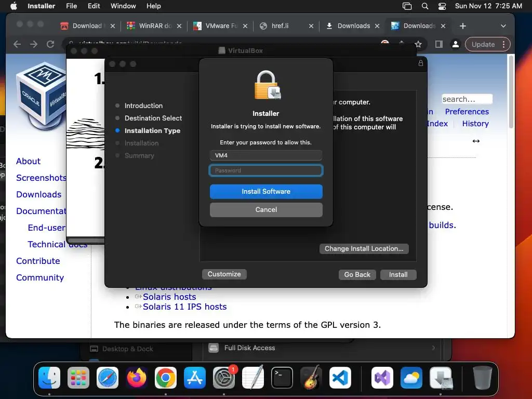Open the Trash from the Dock
The height and width of the screenshot is (399, 532).
(x=483, y=378)
